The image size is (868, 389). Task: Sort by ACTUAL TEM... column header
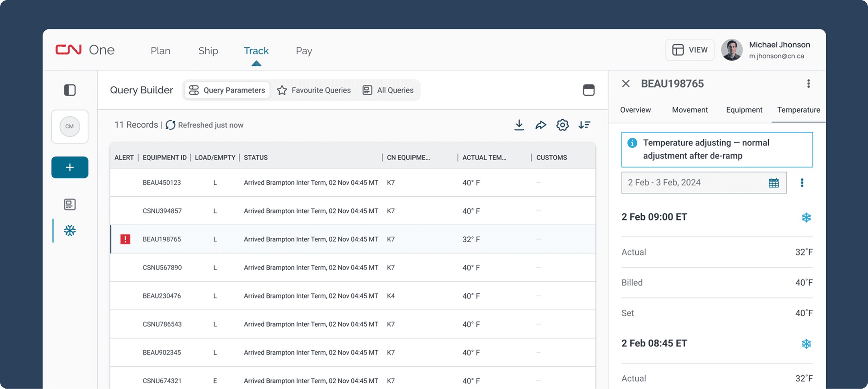(x=484, y=158)
